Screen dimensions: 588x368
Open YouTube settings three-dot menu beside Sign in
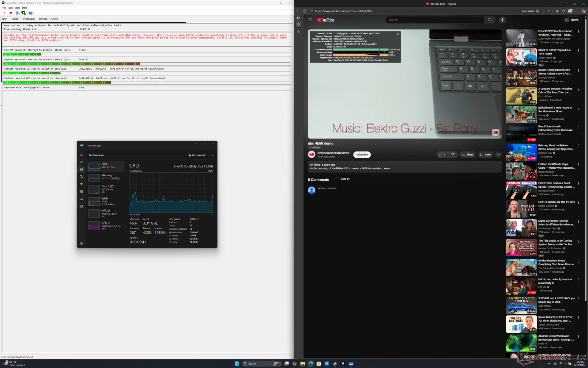tap(558, 20)
